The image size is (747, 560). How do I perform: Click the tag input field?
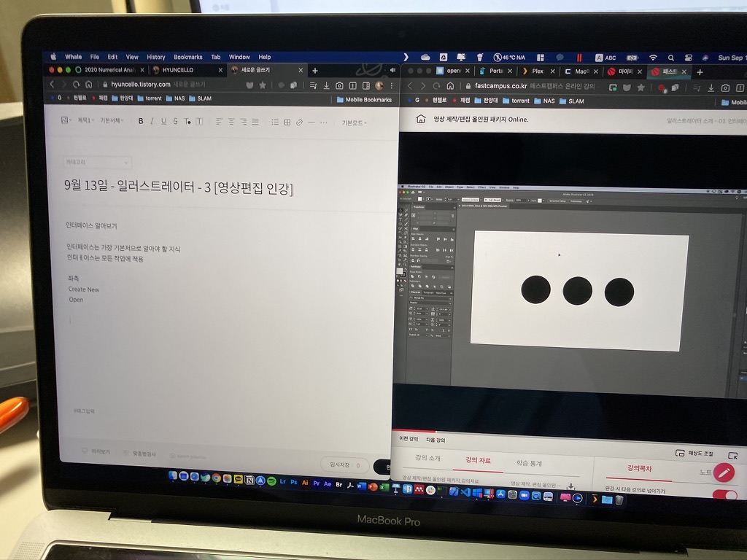[85, 411]
